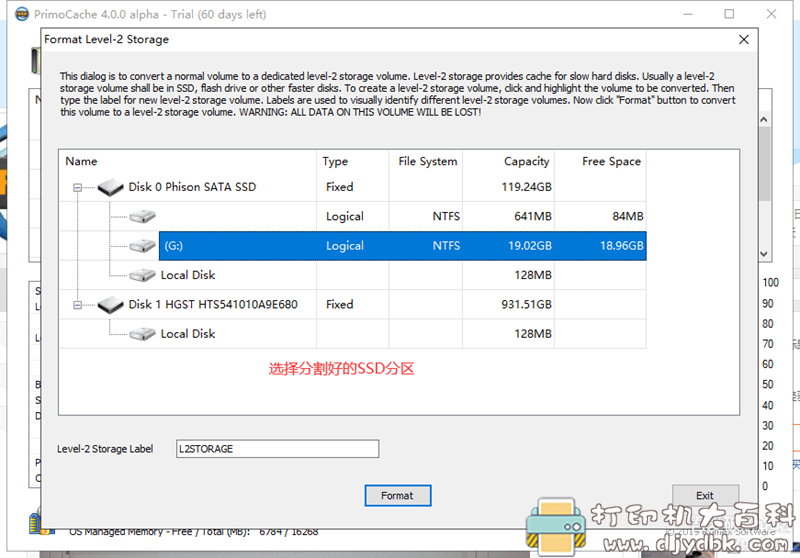The image size is (800, 558).
Task: Click the 84MB free space cell
Action: 628,216
